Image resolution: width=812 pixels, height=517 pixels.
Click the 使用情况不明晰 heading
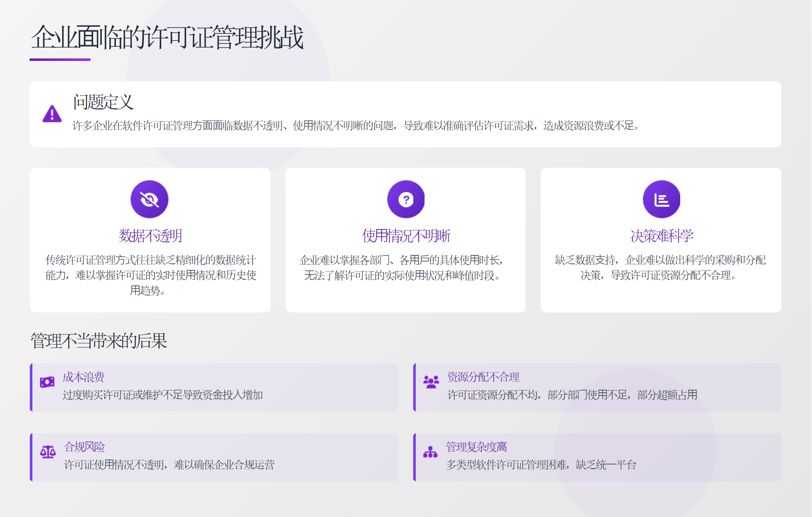tap(406, 236)
